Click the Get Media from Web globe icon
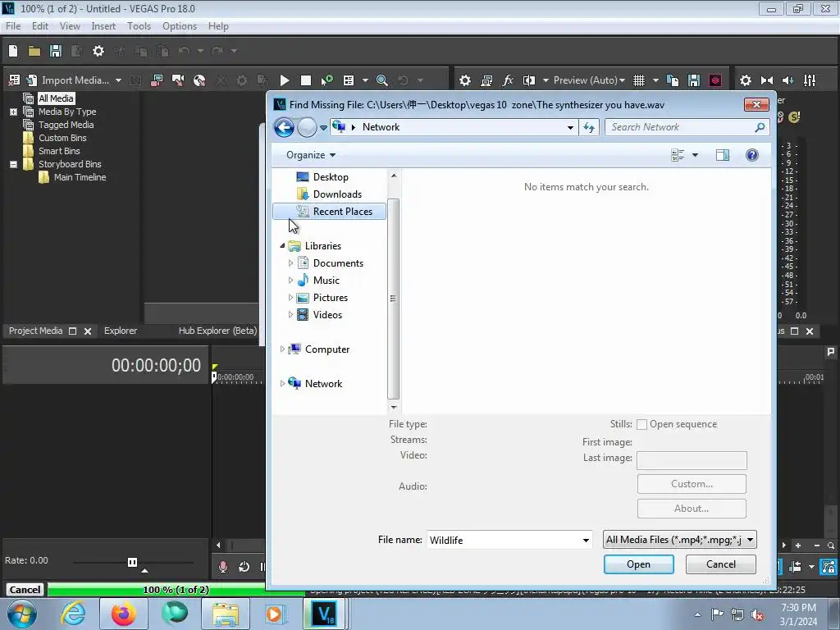 tap(199, 80)
